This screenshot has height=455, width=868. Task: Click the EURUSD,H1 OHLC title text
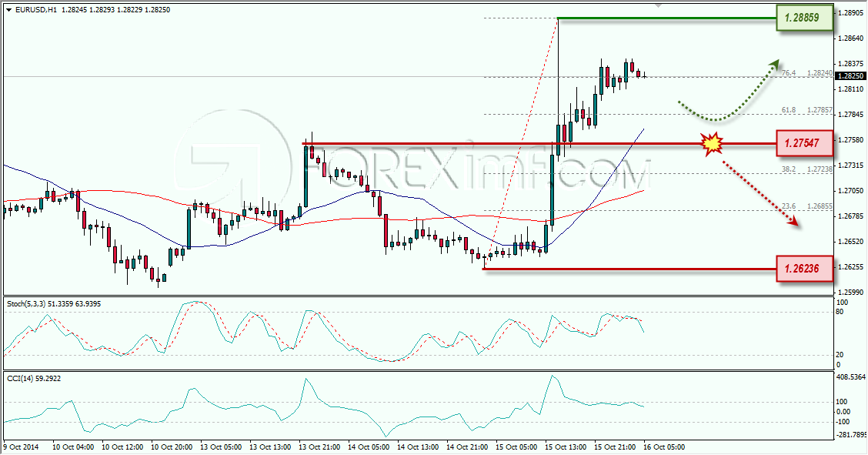(x=92, y=10)
